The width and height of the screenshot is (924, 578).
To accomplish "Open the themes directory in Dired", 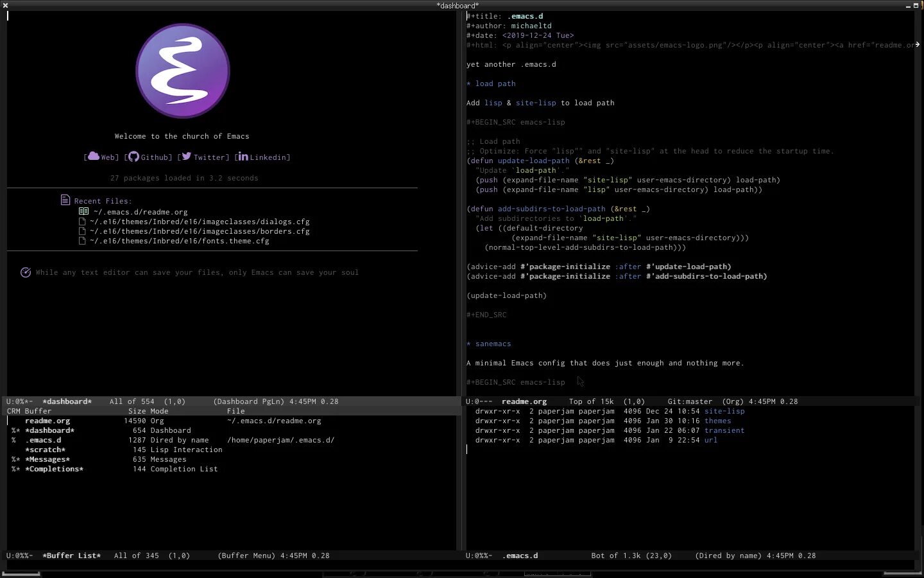I will coord(717,421).
